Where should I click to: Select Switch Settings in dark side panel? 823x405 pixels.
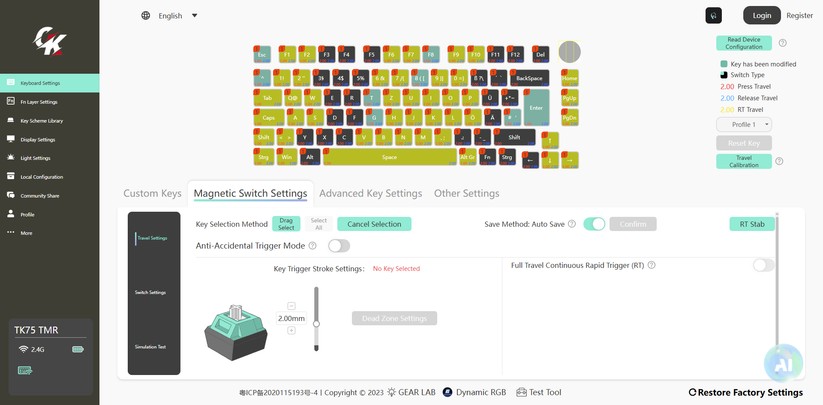[150, 292]
